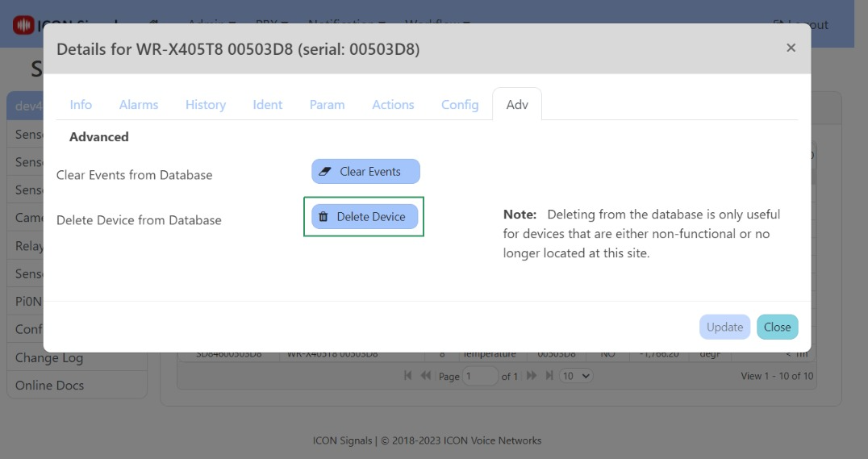Click the eraser Clear Events button
Viewport: 868px width, 459px height.
click(x=365, y=172)
